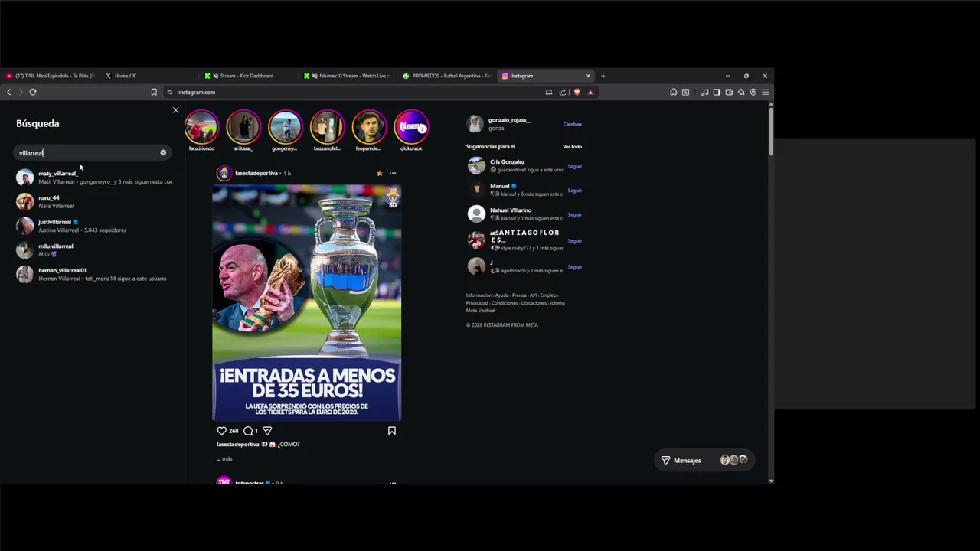Open maty_villarreal_ search result
This screenshot has height=551, width=980.
click(92, 178)
